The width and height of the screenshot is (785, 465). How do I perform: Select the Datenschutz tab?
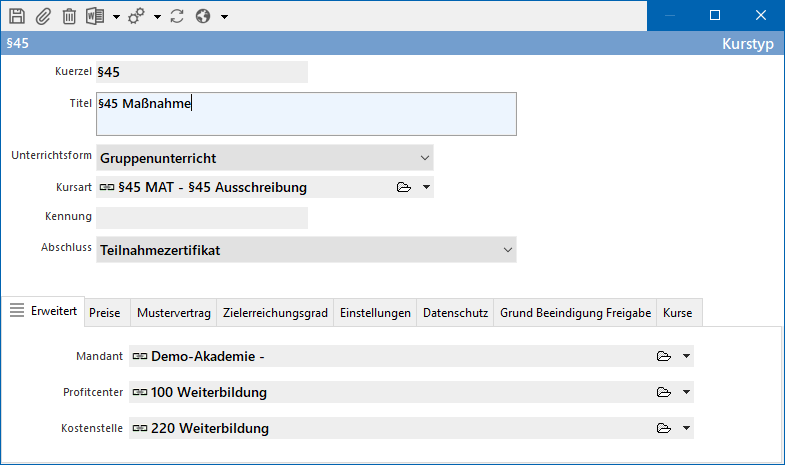click(x=456, y=313)
